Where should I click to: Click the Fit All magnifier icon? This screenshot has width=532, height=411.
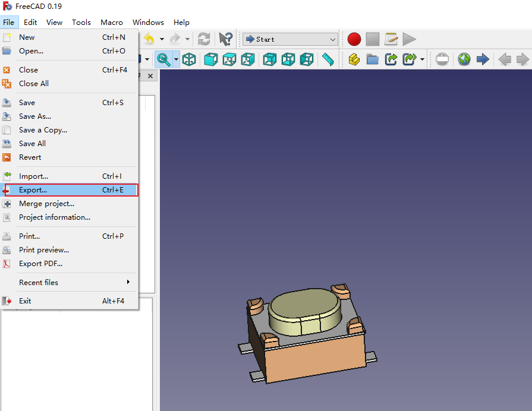coord(164,59)
